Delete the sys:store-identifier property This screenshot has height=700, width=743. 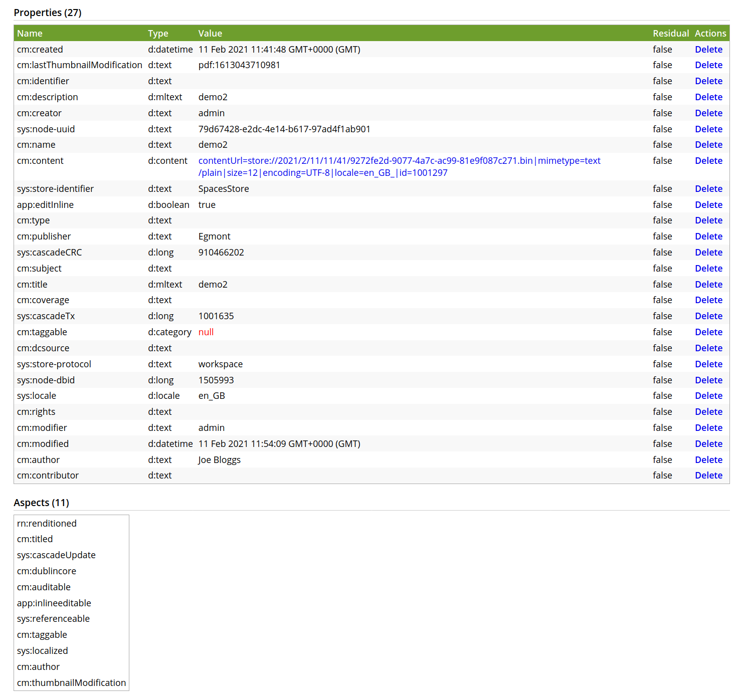(x=708, y=188)
